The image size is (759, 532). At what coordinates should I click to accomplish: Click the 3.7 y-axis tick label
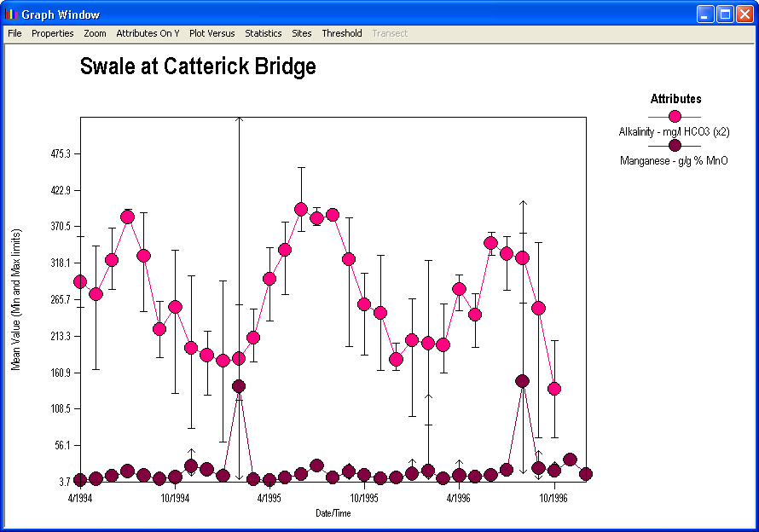[66, 483]
